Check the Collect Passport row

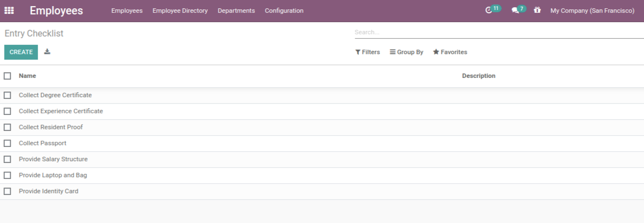(7, 143)
